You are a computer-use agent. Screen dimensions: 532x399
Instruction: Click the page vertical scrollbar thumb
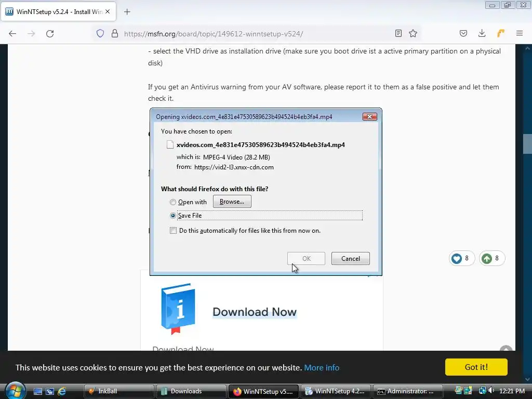527,144
